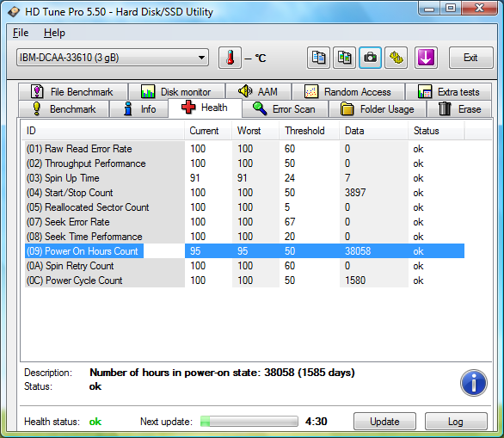Click the camera save screenshot icon
Image resolution: width=504 pixels, height=438 pixels.
[x=371, y=58]
